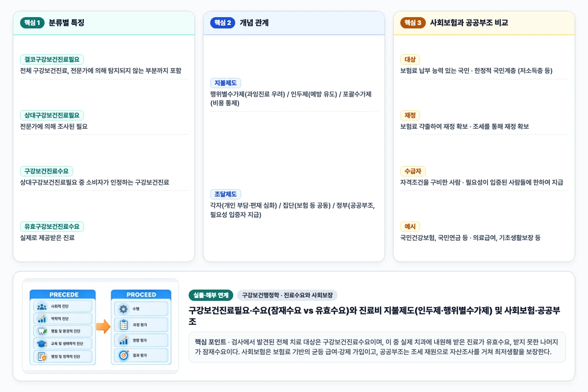
Task: Click text starting 전체 구강보건진료, 전문가에 의해
Action: click(x=100, y=71)
